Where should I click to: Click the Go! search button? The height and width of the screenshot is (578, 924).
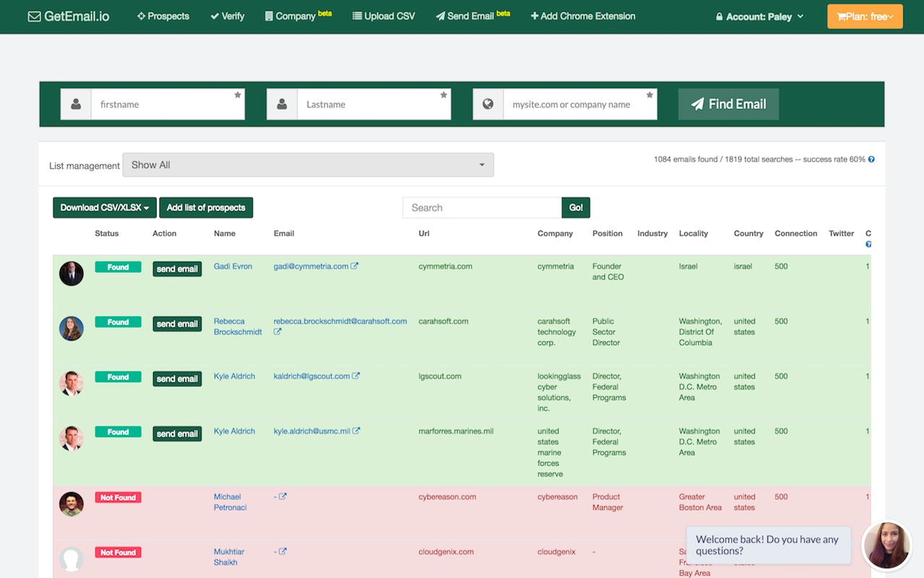click(x=576, y=207)
